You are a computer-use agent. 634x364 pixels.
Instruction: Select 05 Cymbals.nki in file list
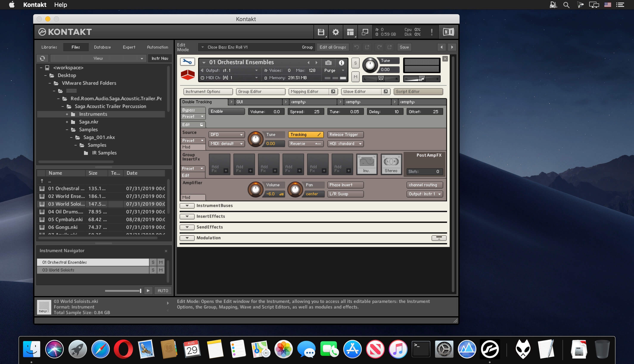pyautogui.click(x=101, y=219)
